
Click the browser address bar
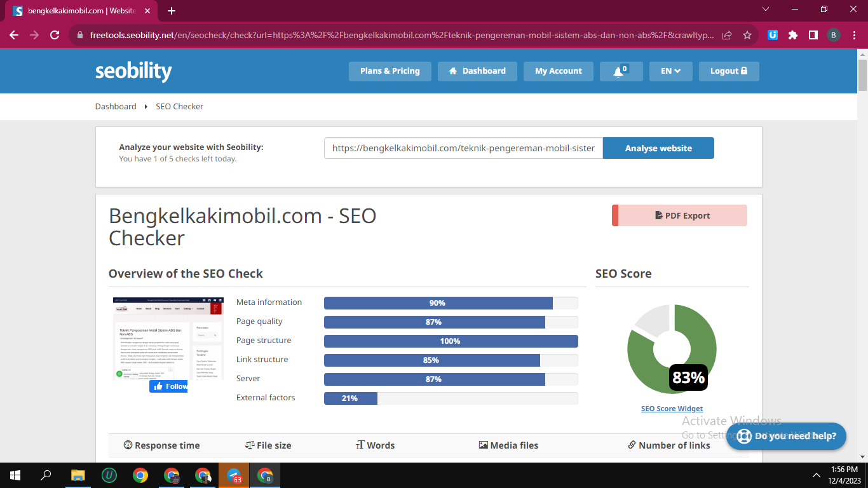click(x=402, y=36)
